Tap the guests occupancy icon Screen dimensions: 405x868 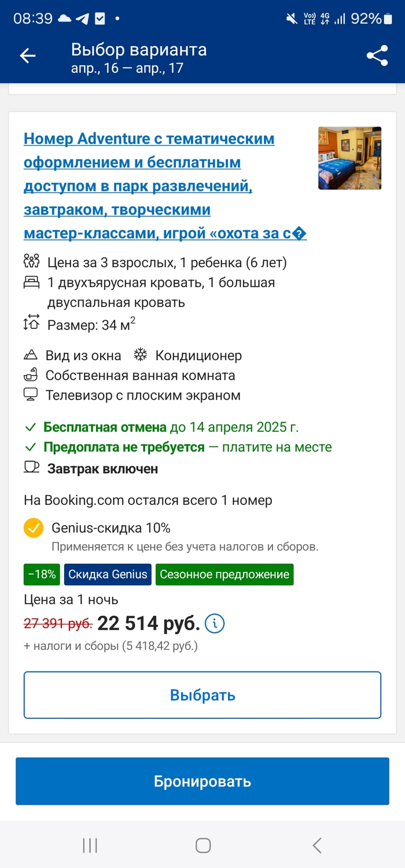click(31, 262)
